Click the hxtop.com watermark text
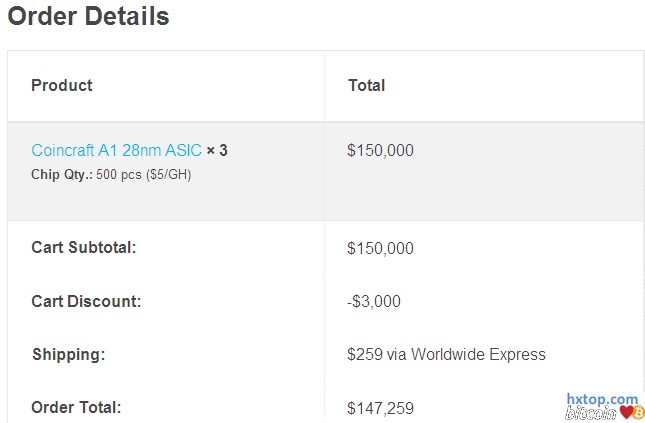This screenshot has height=423, width=645. (602, 399)
